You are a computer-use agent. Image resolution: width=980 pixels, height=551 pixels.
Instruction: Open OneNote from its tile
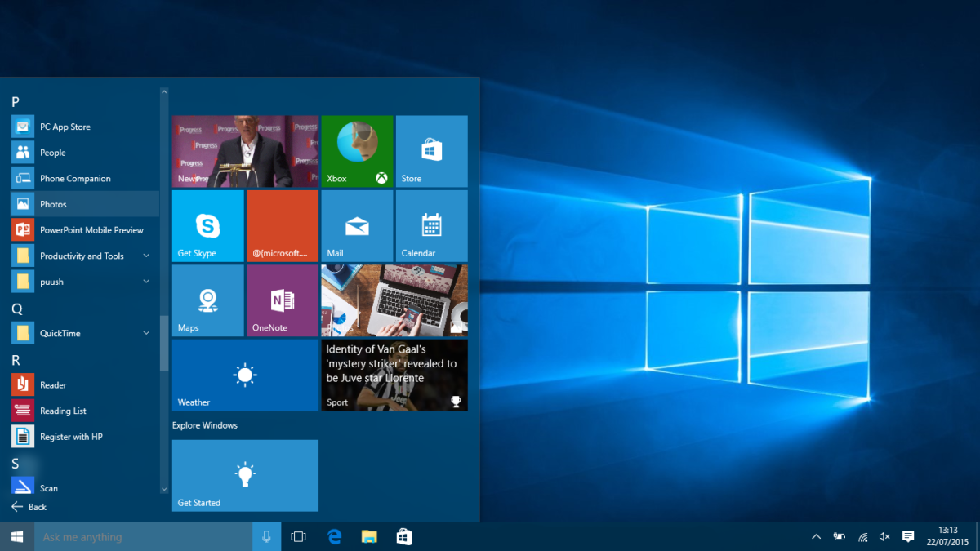point(282,300)
